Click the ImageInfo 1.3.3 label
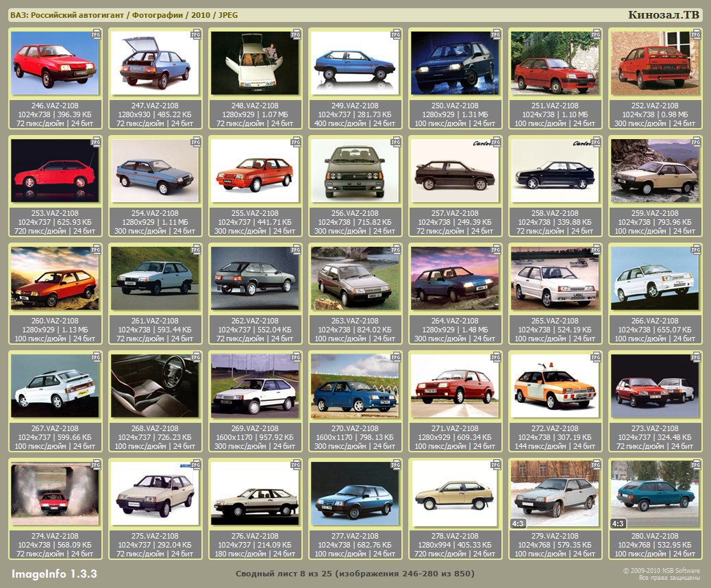Image resolution: width=711 pixels, height=588 pixels. pos(54,573)
